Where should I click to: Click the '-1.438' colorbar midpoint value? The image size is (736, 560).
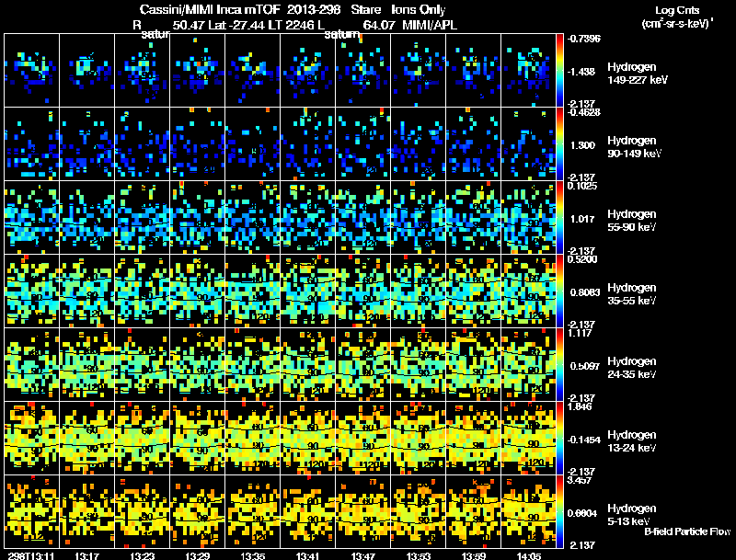(x=581, y=72)
